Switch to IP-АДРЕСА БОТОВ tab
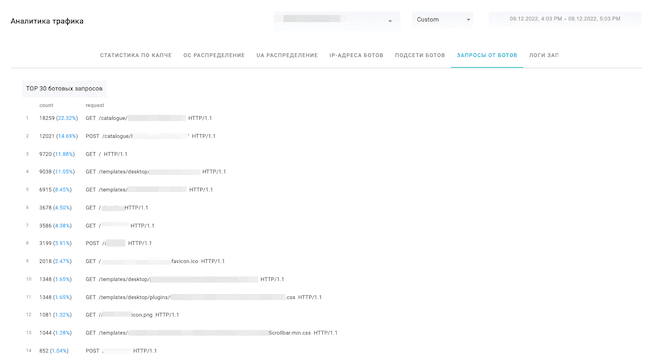Screen dimensions: 650x363 click(356, 55)
